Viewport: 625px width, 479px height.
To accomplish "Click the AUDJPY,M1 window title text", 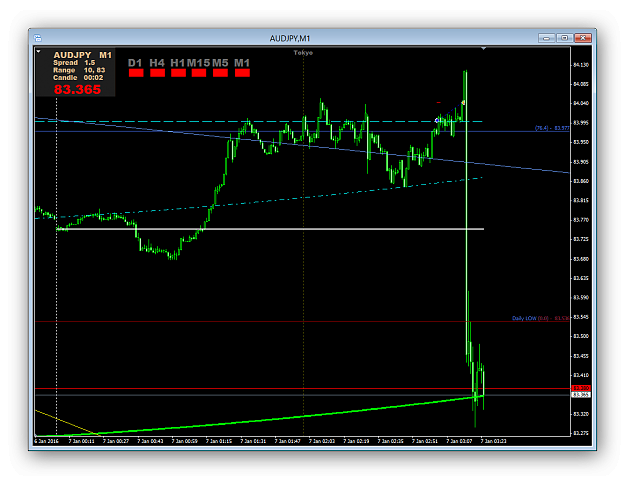I will click(x=290, y=38).
